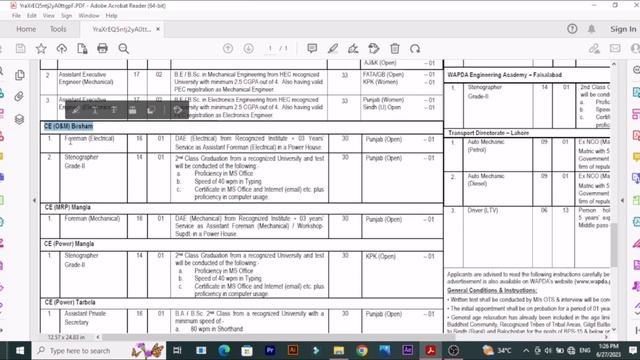The height and width of the screenshot is (360, 640).
Task: Click the rotate arrow icon in the toolbar
Action: click(x=415, y=49)
